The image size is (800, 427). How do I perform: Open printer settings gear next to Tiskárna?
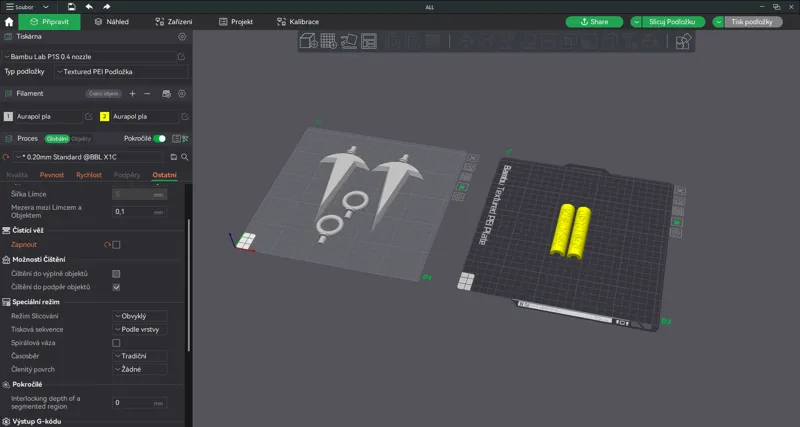point(182,37)
